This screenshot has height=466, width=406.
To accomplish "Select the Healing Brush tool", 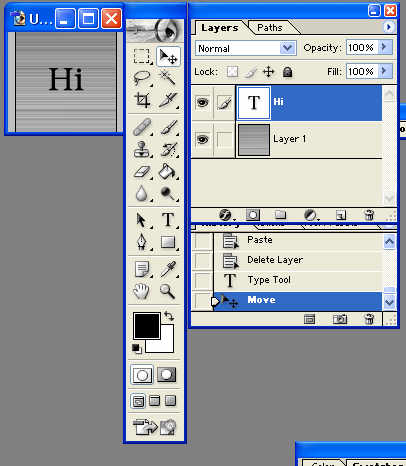I will [142, 127].
